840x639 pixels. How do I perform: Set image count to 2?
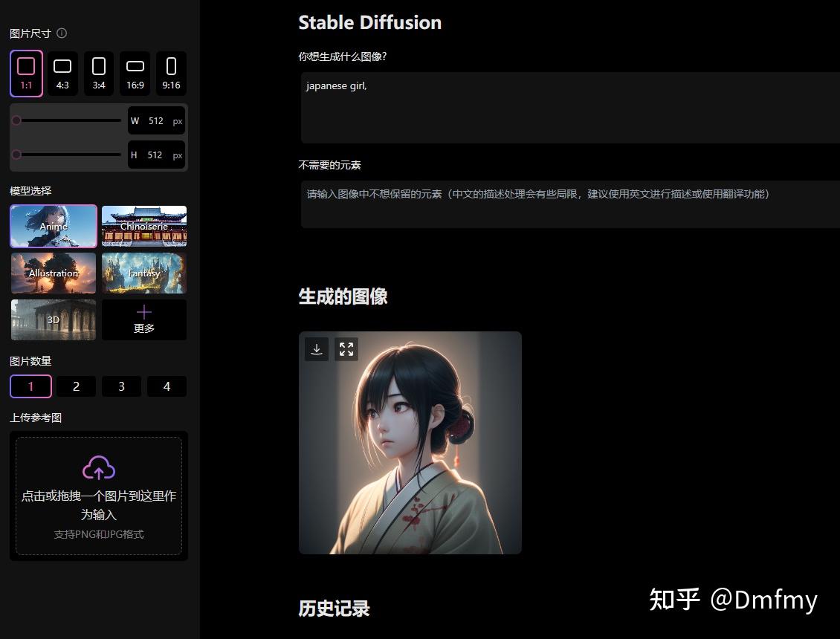point(76,386)
